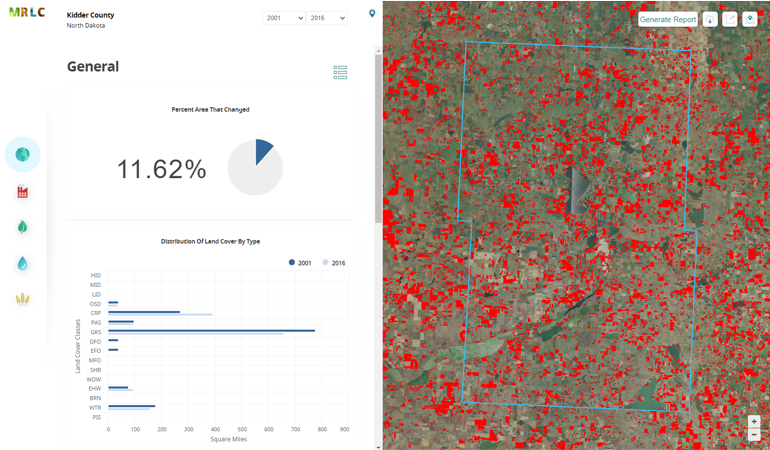Click the percent changed pie chart

coord(255,168)
